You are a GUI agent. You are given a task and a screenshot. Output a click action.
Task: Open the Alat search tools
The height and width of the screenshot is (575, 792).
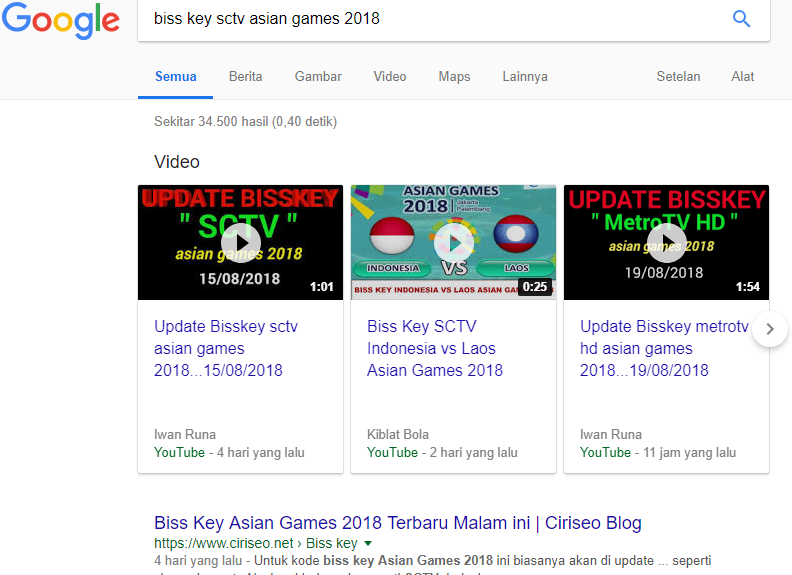[742, 77]
